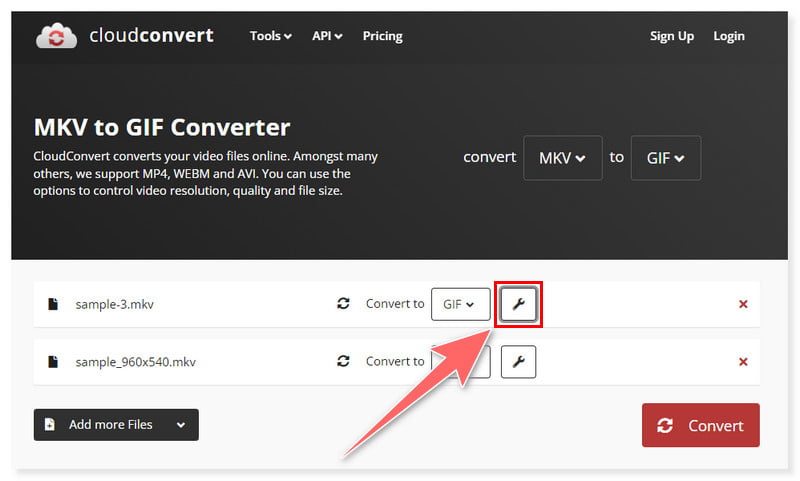Click the refresh icon in sample-3.mkv row
Screen dimensions: 800x481
click(343, 303)
